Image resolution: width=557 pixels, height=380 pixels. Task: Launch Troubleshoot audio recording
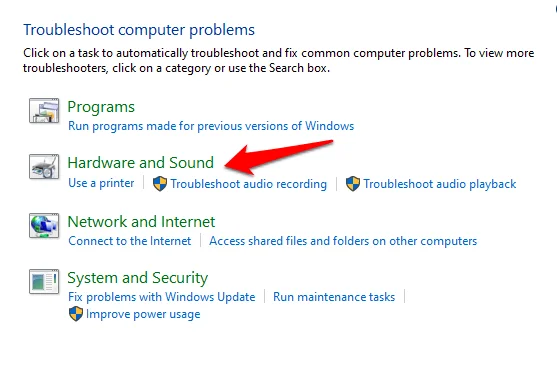[x=249, y=184]
